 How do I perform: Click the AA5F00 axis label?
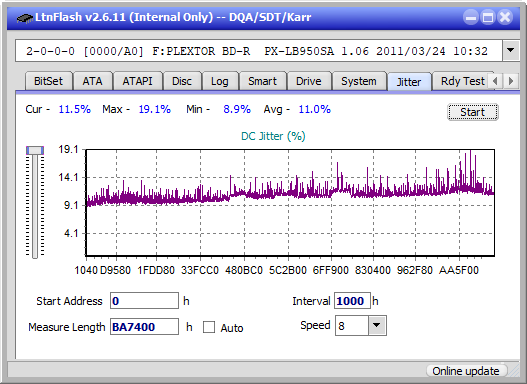[x=459, y=270]
